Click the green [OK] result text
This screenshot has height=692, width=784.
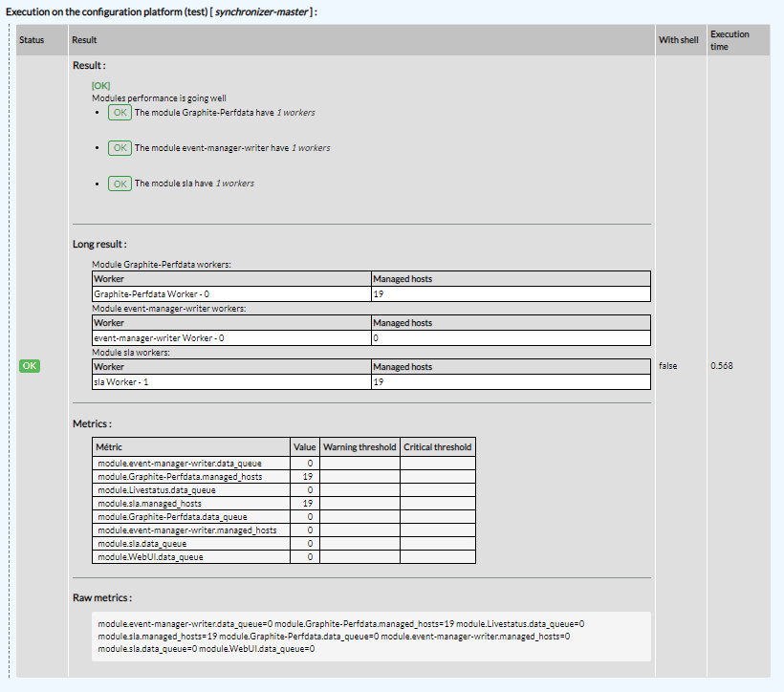100,85
